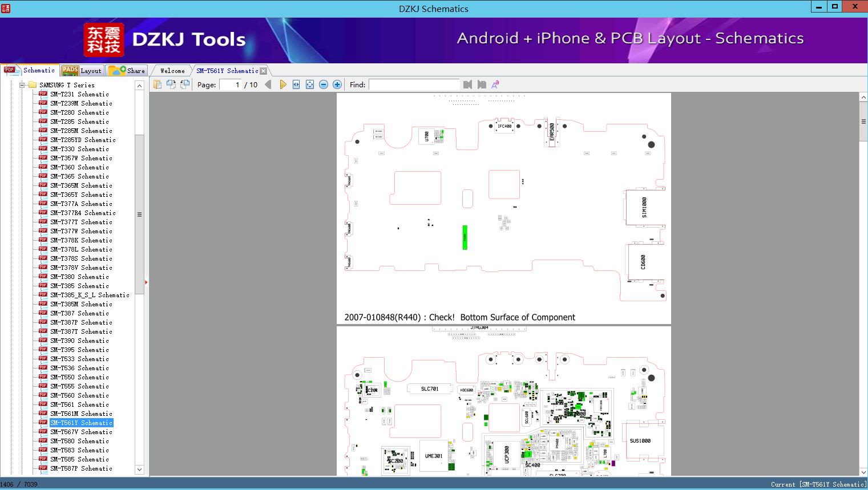Click the PDF icon beside SM-T550 Schematic
The image size is (868, 490).
click(x=43, y=377)
